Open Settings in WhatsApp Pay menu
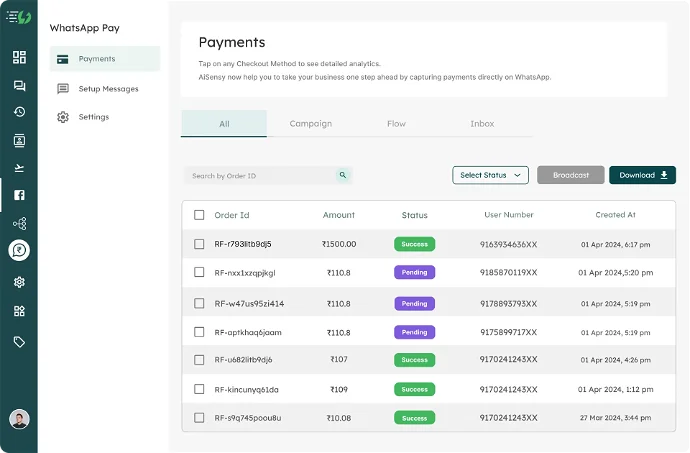The image size is (690, 453). pyautogui.click(x=93, y=117)
